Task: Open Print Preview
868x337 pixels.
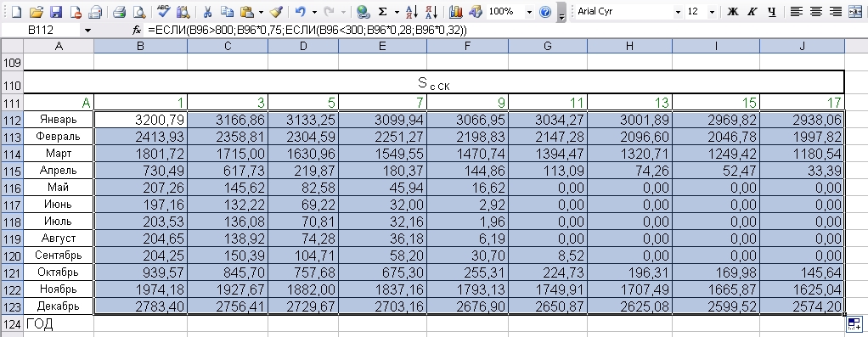Action: coord(138,11)
